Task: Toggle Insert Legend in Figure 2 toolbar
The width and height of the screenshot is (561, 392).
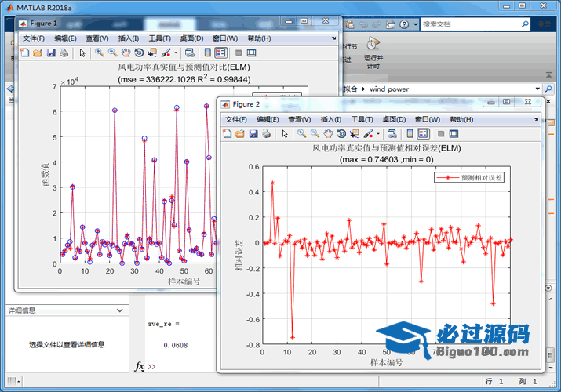Action: pyautogui.click(x=424, y=134)
